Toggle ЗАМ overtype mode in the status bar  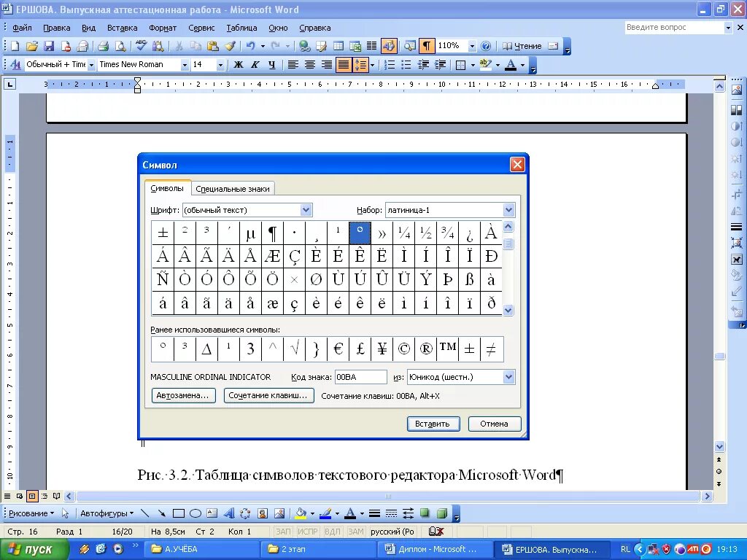tap(355, 532)
